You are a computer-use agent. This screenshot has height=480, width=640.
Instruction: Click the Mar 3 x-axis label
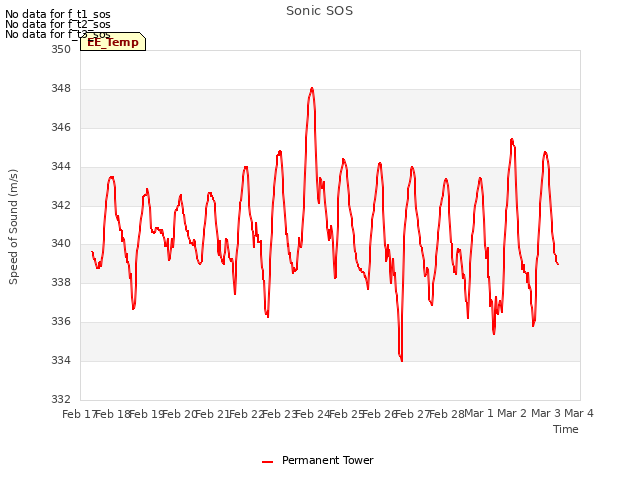(x=546, y=413)
